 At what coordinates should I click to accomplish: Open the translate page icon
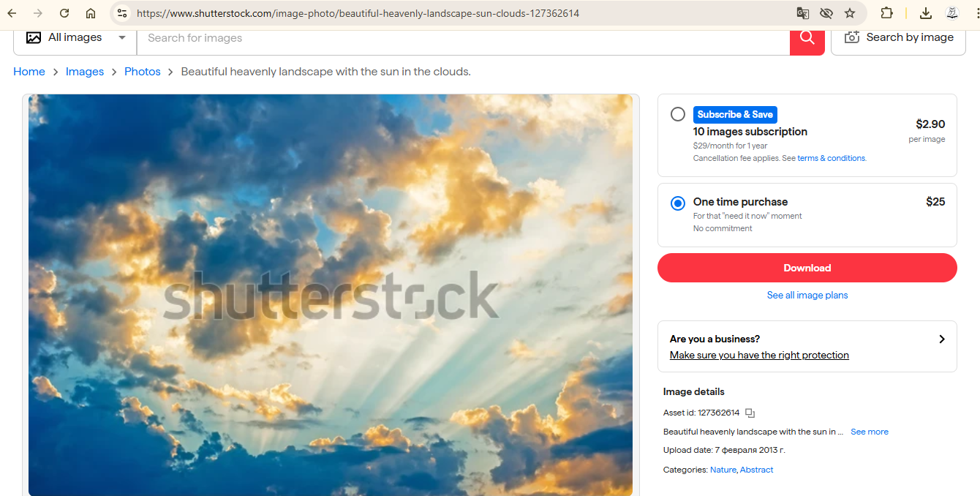pyautogui.click(x=803, y=13)
